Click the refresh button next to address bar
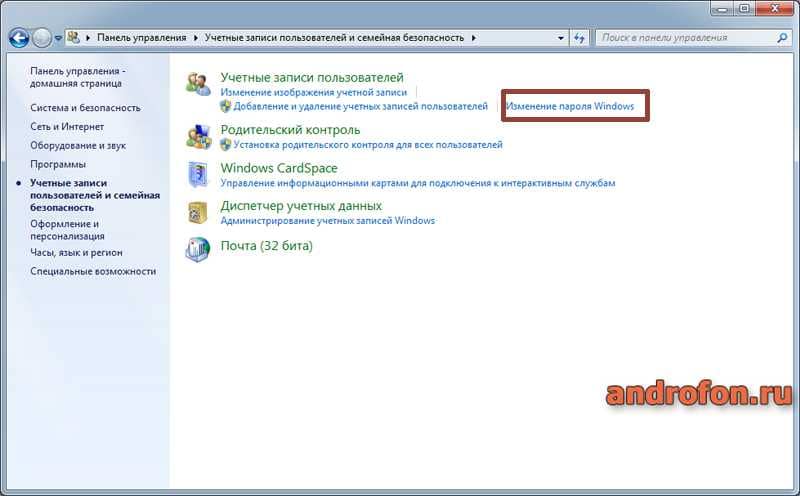The image size is (800, 496). pyautogui.click(x=579, y=38)
